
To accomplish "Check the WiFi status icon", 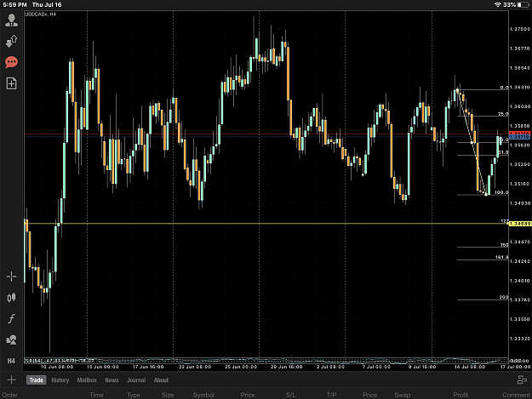I will [497, 5].
